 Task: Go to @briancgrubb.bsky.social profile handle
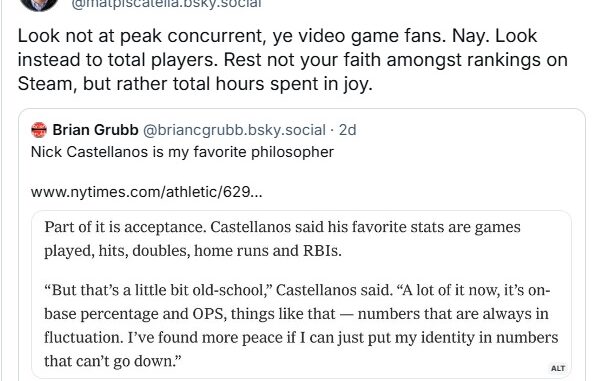pos(235,130)
